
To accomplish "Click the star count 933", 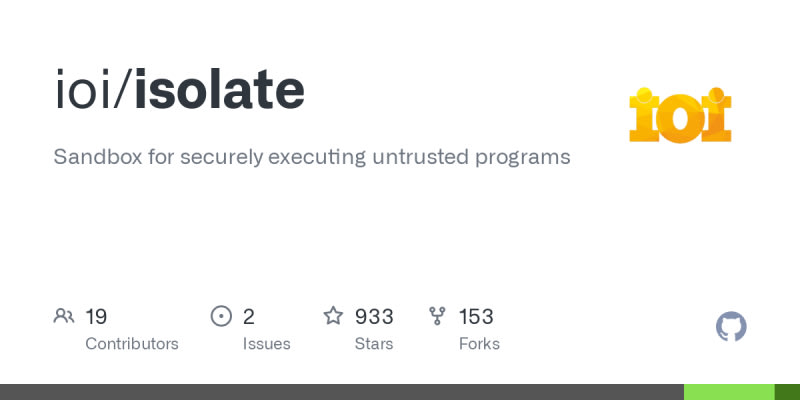I will click(x=374, y=317).
